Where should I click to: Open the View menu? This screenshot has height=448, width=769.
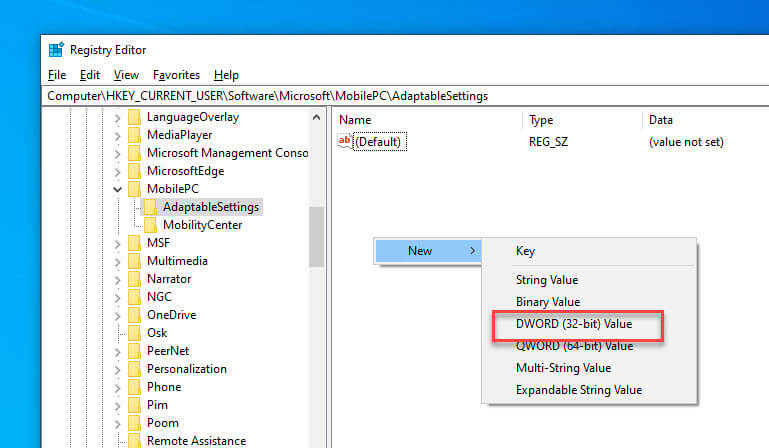click(x=126, y=75)
